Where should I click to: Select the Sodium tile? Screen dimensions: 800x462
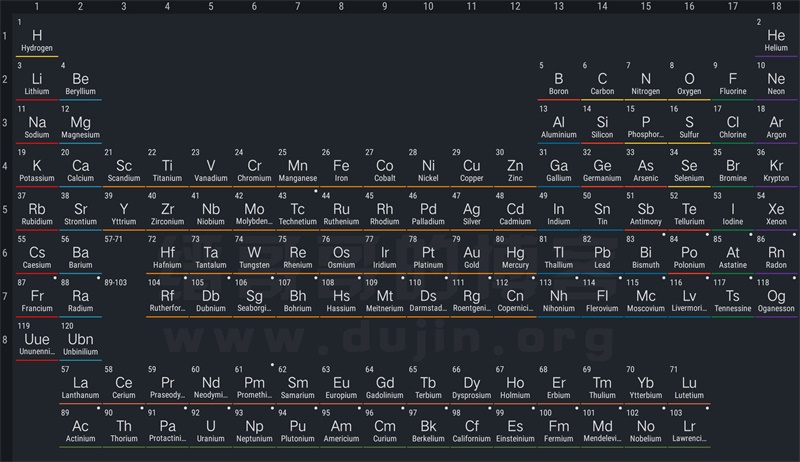[37, 123]
